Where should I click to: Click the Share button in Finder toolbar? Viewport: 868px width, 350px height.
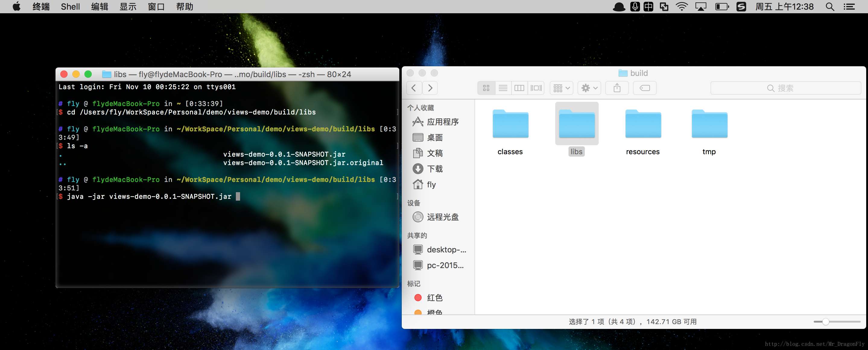[617, 88]
